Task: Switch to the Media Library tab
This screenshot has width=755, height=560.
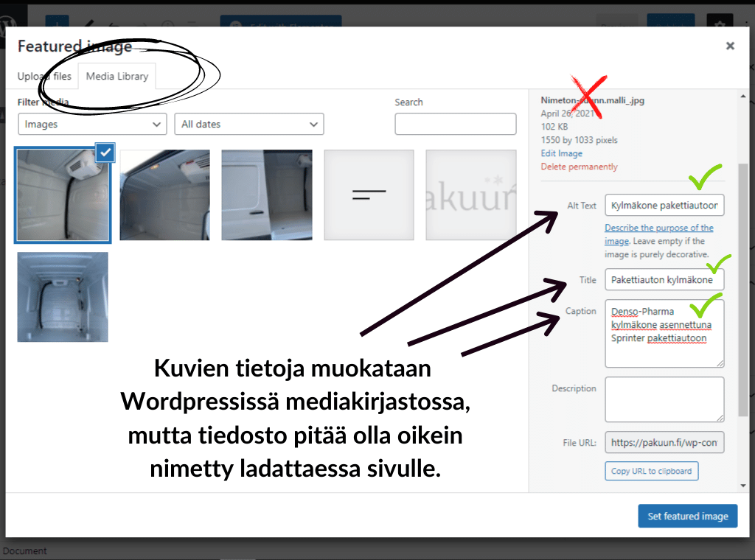Action: point(116,76)
